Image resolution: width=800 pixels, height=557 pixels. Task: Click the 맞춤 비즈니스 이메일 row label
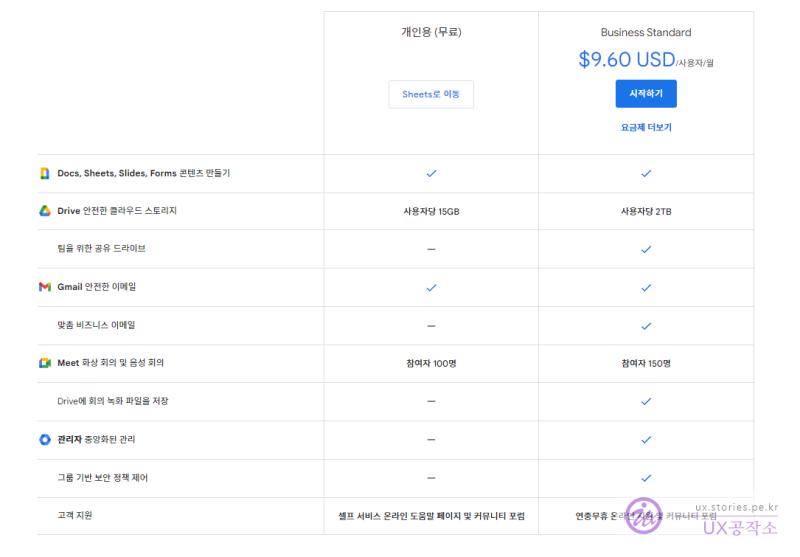pos(96,325)
